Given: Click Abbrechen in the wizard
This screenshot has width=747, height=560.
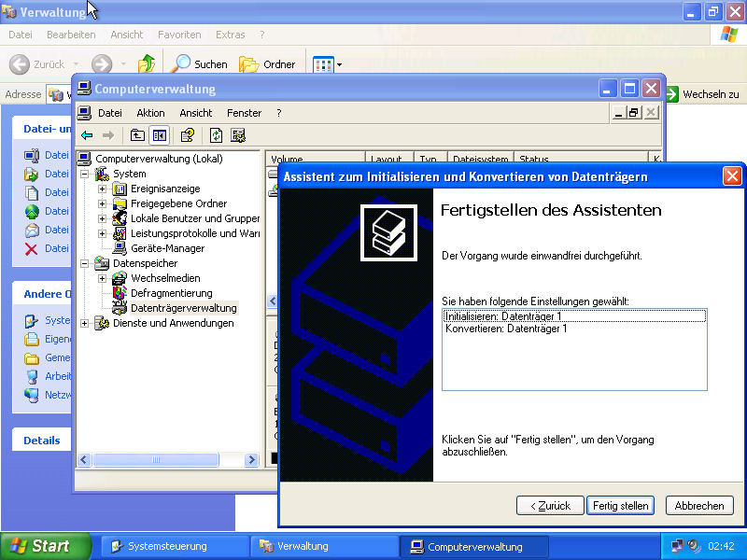Looking at the screenshot, I should tap(698, 505).
